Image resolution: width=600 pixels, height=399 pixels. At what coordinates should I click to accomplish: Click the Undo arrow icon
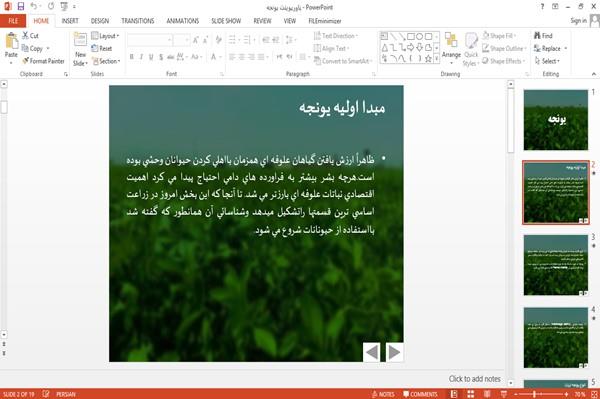(34, 7)
